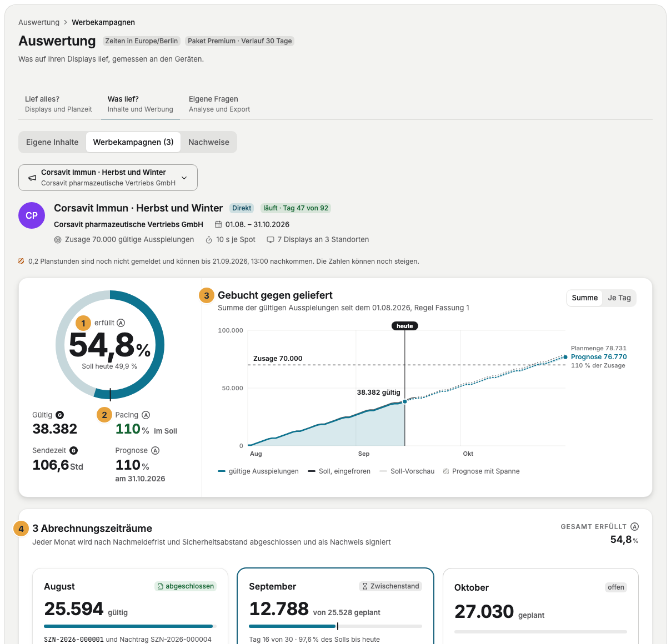
Task: Click the display icon beside 7 Displays
Action: [x=271, y=240]
